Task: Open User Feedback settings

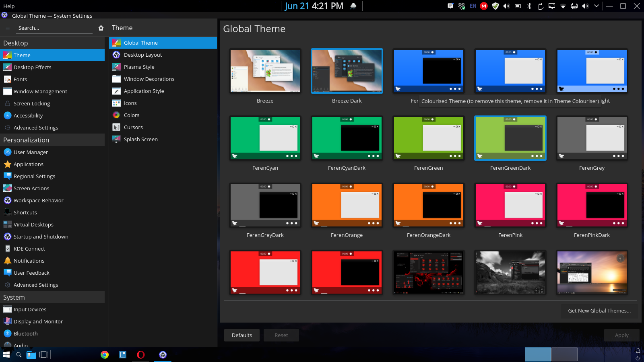Action: (x=52, y=273)
